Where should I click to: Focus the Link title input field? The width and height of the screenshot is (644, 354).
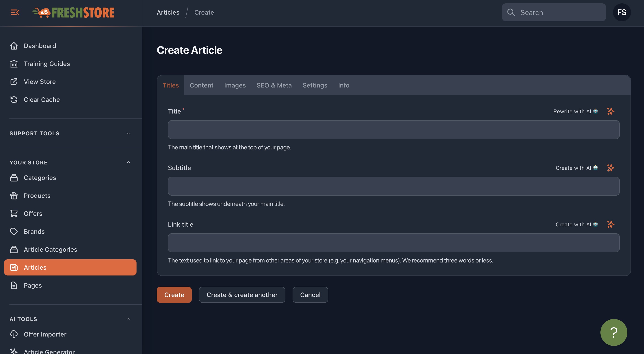393,243
